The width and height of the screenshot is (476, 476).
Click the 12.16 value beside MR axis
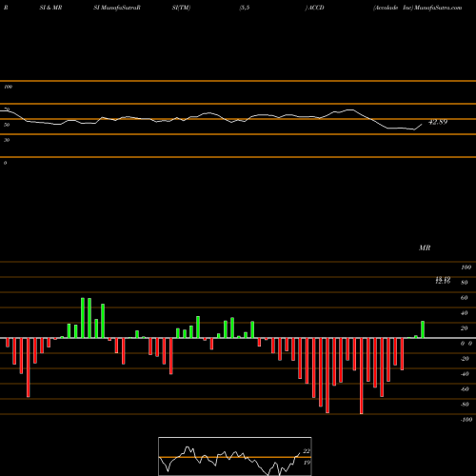pos(443,281)
